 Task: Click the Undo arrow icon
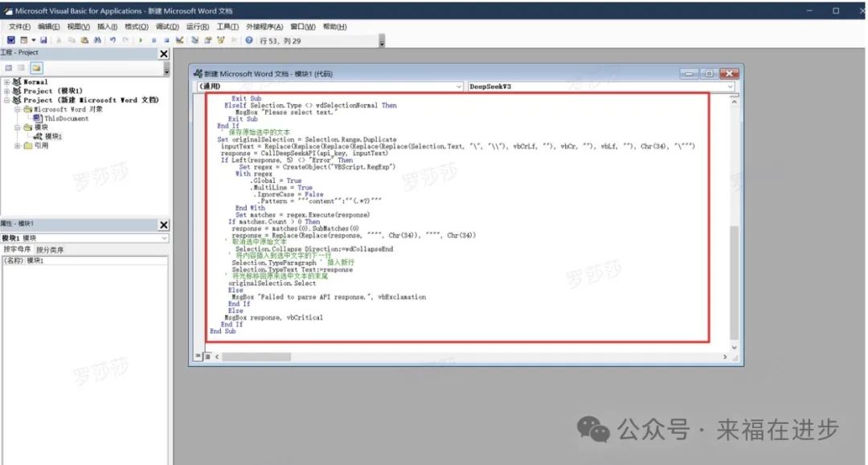coord(113,40)
